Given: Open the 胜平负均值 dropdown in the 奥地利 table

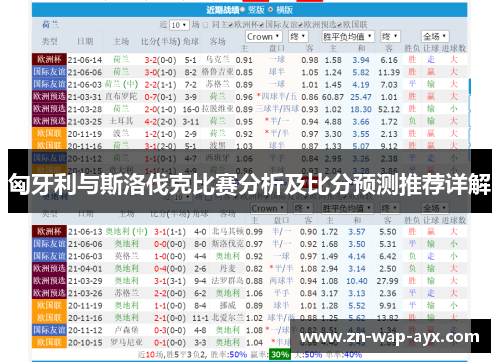Looking at the screenshot, I should click(348, 208).
